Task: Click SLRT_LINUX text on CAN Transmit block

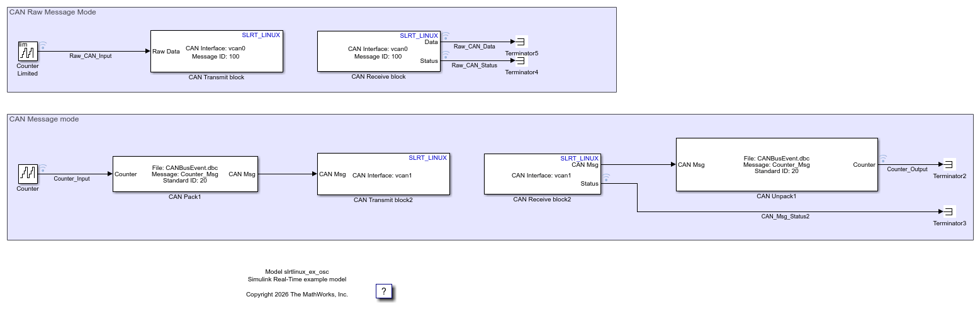Action: coord(261,35)
